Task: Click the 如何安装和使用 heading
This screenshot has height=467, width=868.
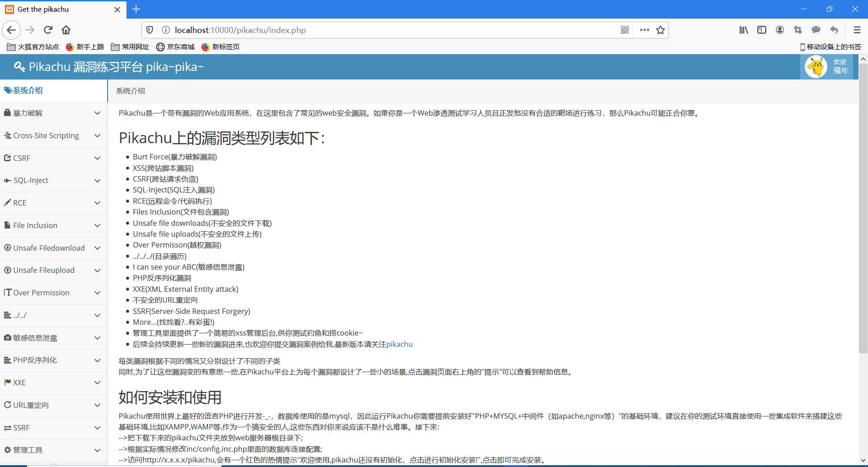Action: (x=170, y=397)
